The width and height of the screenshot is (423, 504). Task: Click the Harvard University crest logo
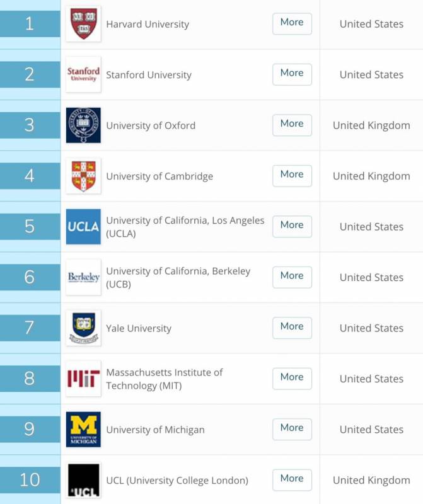83,24
